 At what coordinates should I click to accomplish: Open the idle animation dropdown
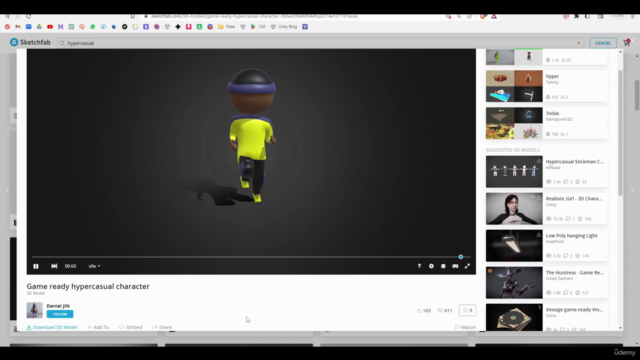point(94,266)
